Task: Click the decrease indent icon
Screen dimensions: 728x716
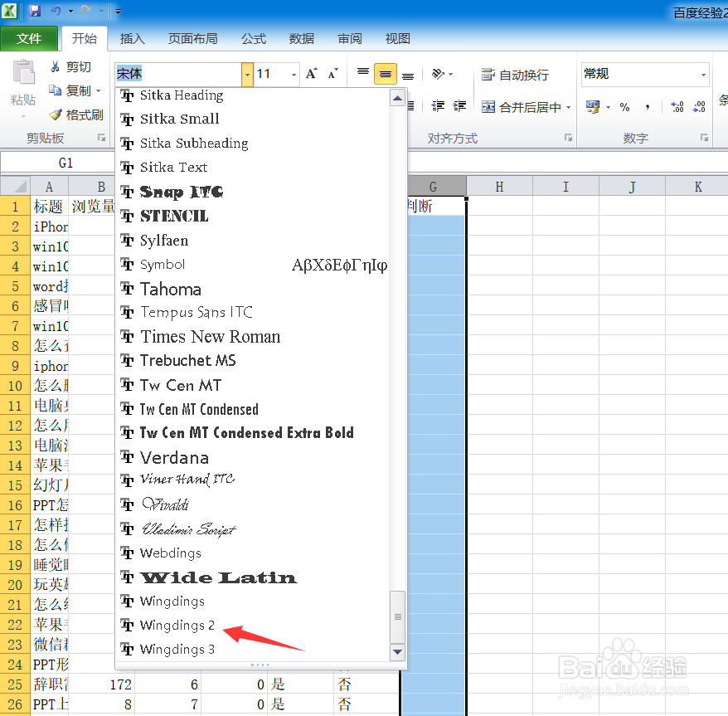Action: pos(438,106)
